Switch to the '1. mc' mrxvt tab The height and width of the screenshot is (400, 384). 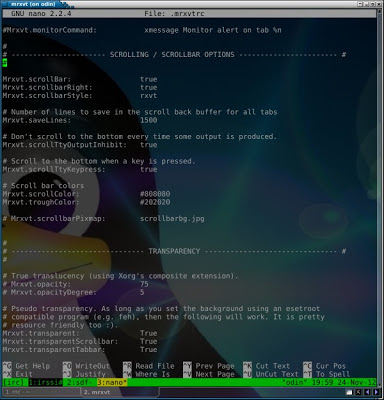tap(41, 392)
